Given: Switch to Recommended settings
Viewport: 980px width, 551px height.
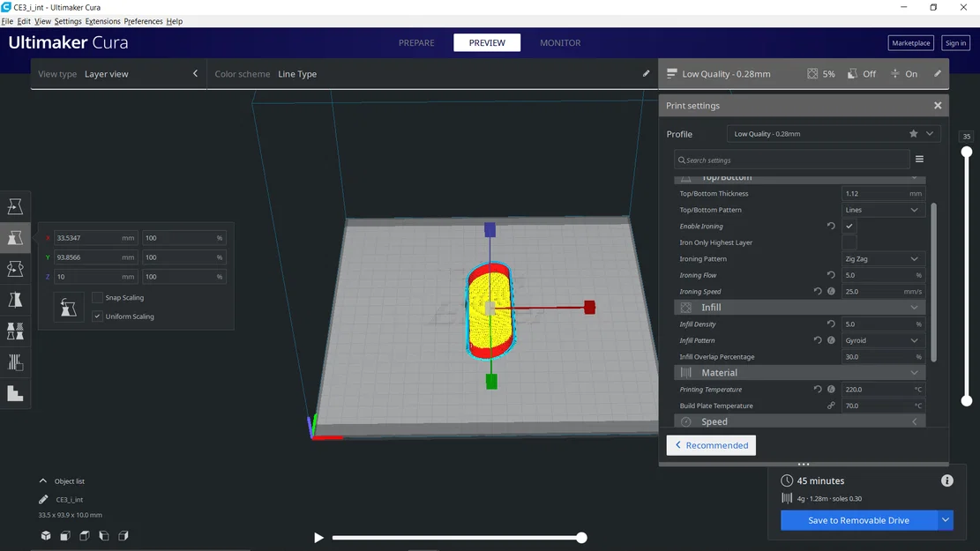Looking at the screenshot, I should 711,445.
